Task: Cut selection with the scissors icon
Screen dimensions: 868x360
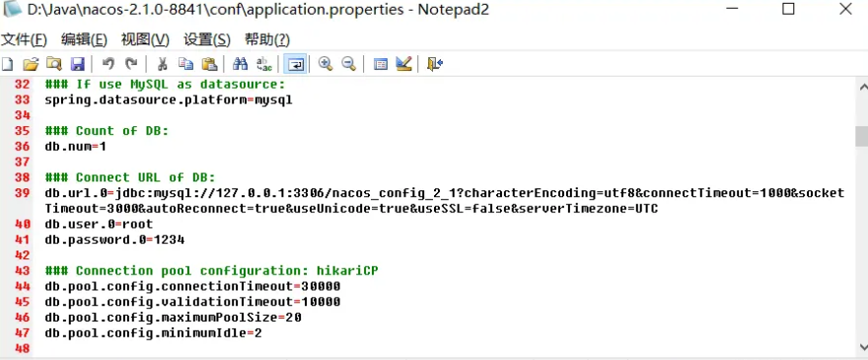Action: (x=162, y=64)
